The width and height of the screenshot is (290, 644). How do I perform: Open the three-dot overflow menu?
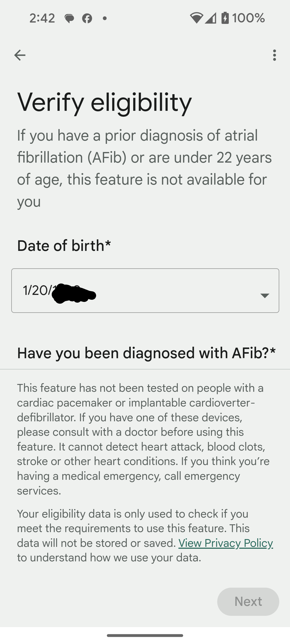[x=274, y=55]
